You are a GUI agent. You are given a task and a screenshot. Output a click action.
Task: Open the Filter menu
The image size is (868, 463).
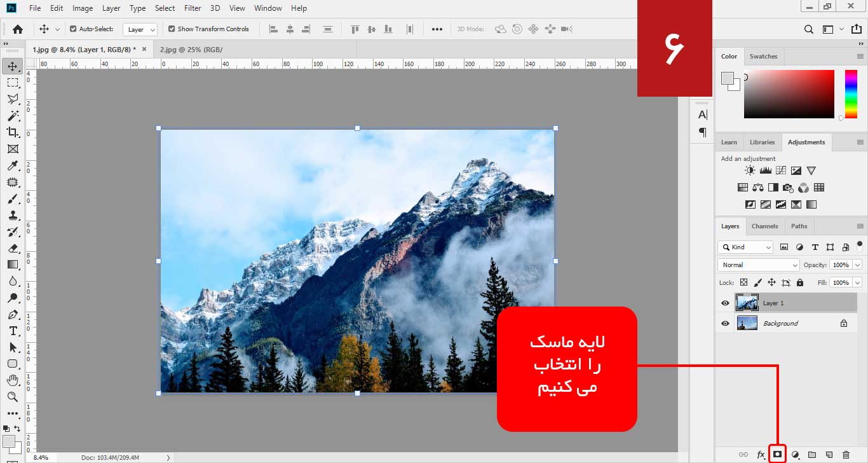coord(193,8)
